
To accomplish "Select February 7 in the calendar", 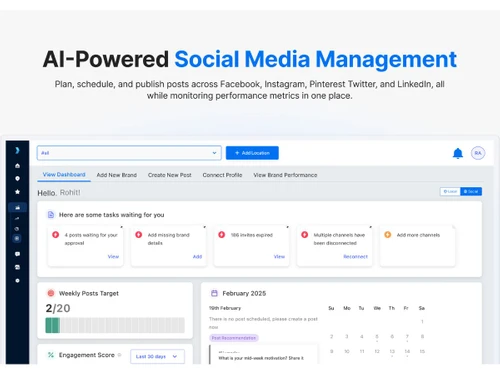I will tap(407, 337).
